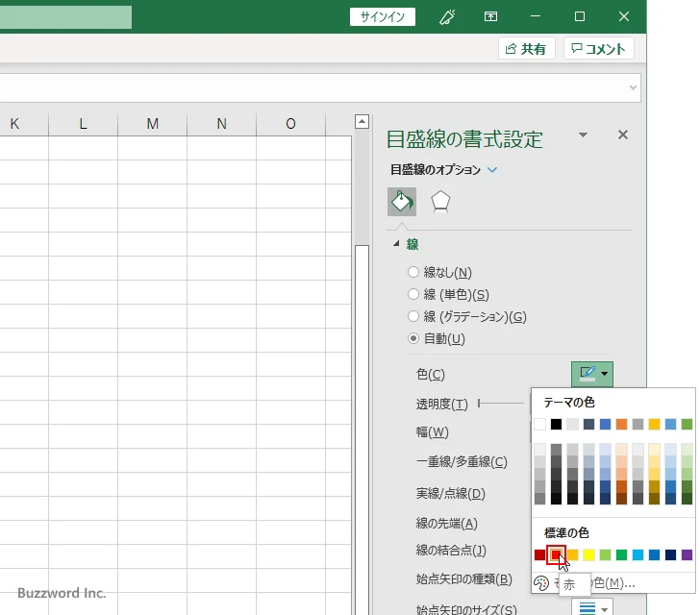The height and width of the screenshot is (615, 700).
Task: Select the 線なし(N) radio button
Action: [413, 272]
